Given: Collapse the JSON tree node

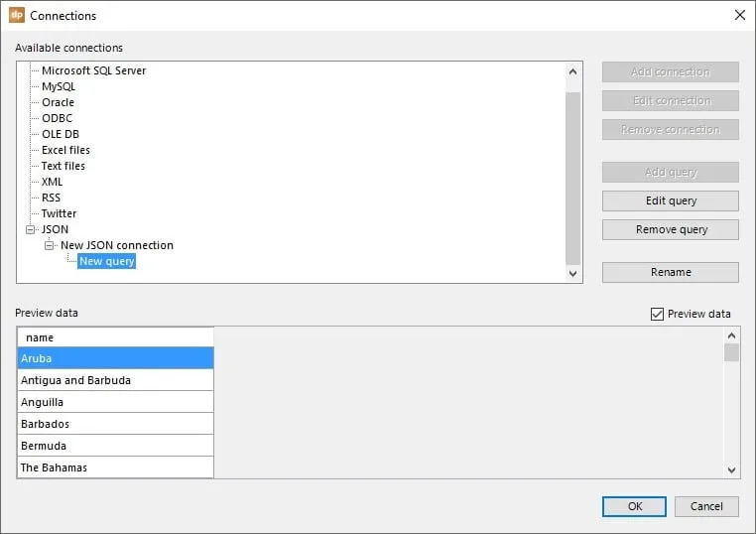Looking at the screenshot, I should pyautogui.click(x=31, y=229).
